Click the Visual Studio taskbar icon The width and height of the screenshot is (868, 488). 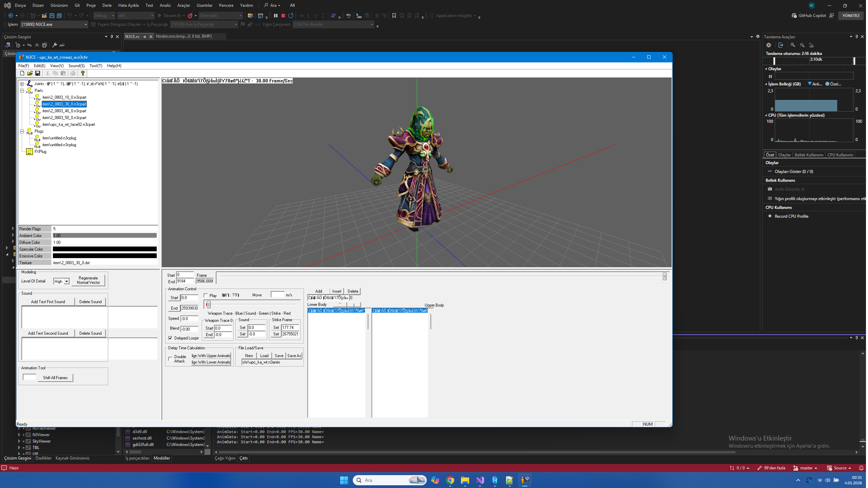pos(480,480)
